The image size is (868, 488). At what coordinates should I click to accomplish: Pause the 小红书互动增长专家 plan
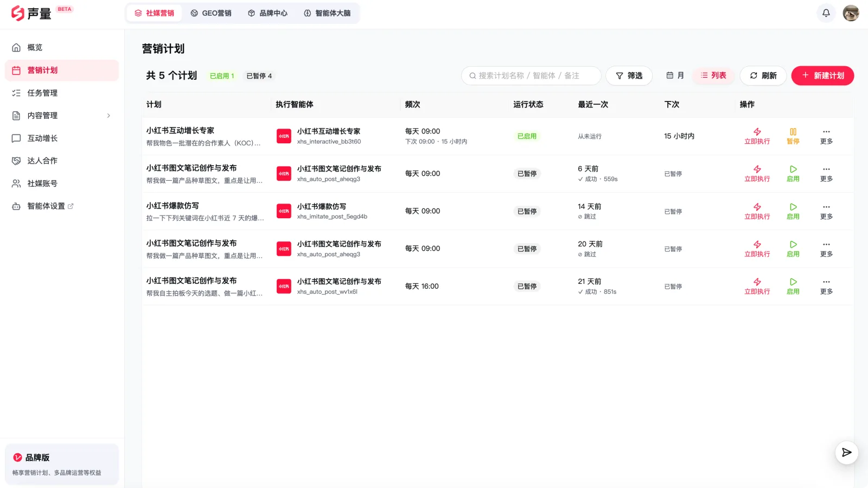[793, 136]
